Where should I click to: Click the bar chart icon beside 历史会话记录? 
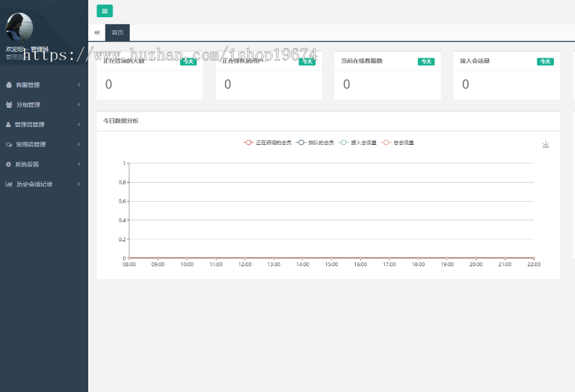(9, 184)
